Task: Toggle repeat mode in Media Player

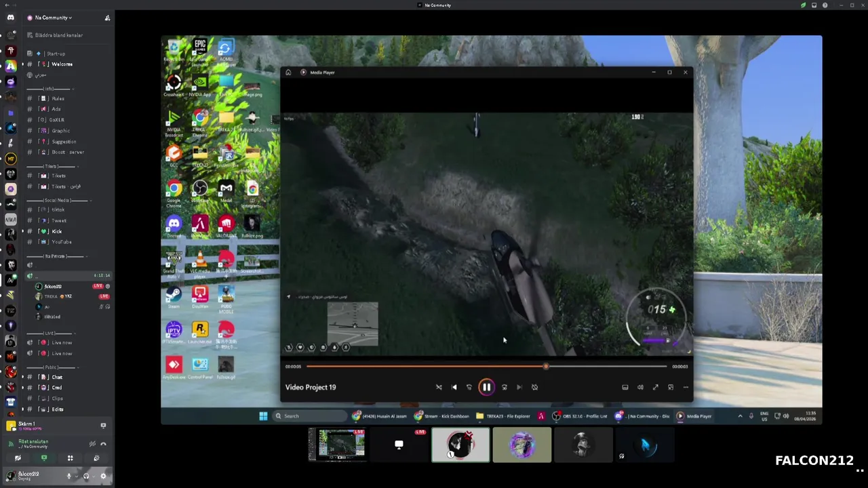Action: coord(534,387)
